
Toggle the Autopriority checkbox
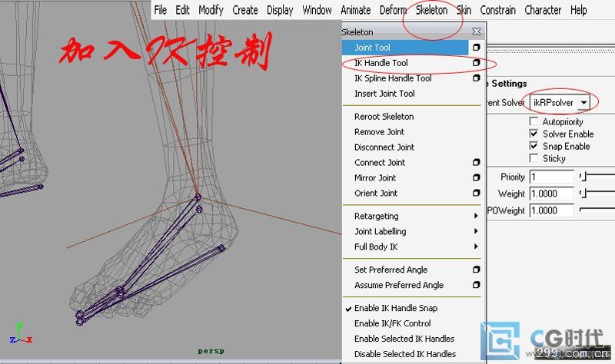pyautogui.click(x=534, y=121)
